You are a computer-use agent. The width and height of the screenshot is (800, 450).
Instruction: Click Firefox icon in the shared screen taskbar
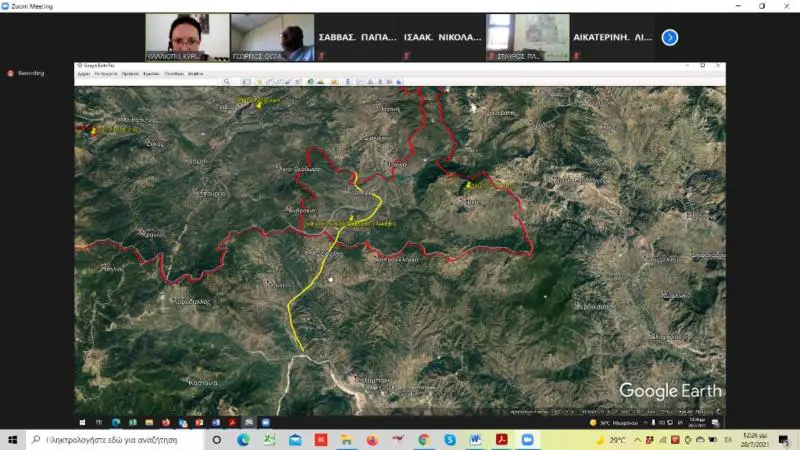tap(166, 422)
